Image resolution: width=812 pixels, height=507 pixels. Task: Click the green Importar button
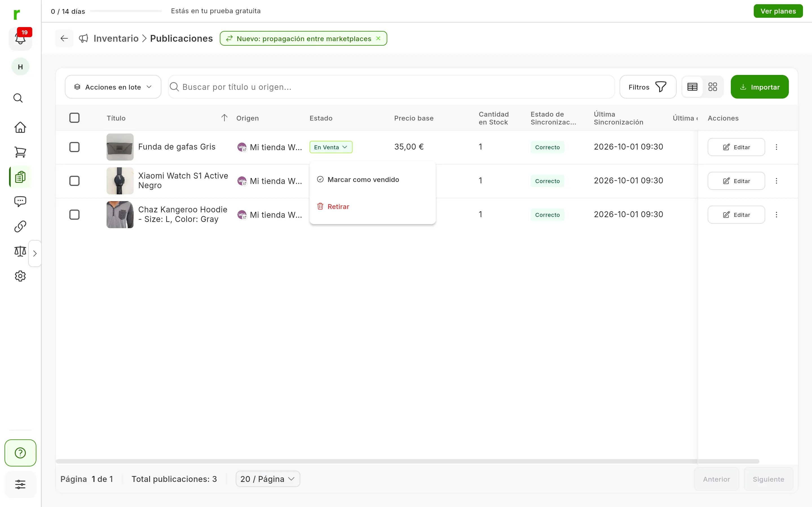[760, 87]
